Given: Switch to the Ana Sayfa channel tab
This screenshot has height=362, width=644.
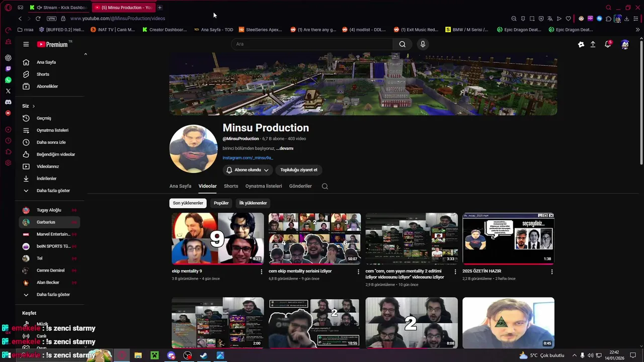Looking at the screenshot, I should tap(180, 186).
